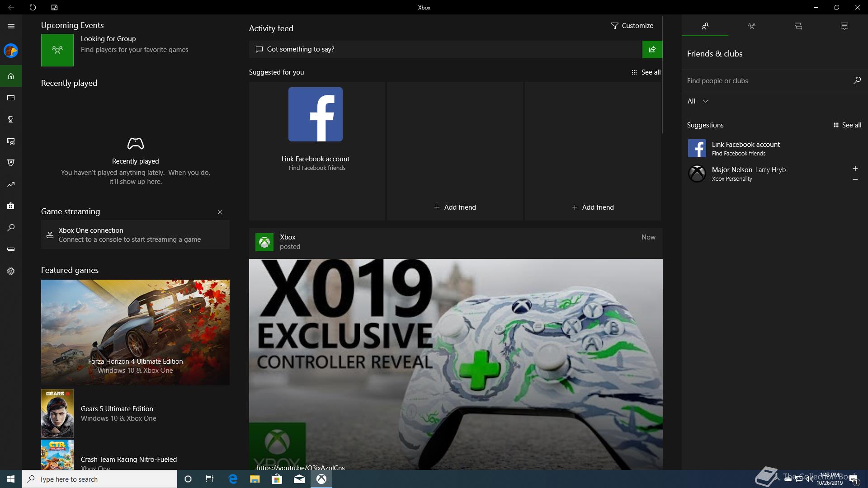The image size is (868, 488).
Task: Open the Xbox poster avatar icon
Action: pyautogui.click(x=264, y=242)
